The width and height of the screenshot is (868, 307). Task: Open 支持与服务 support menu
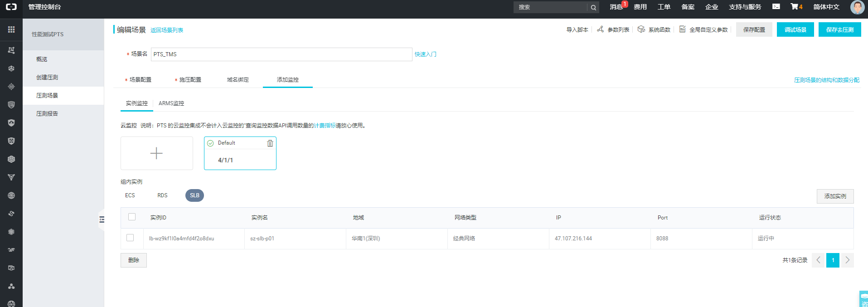(745, 7)
